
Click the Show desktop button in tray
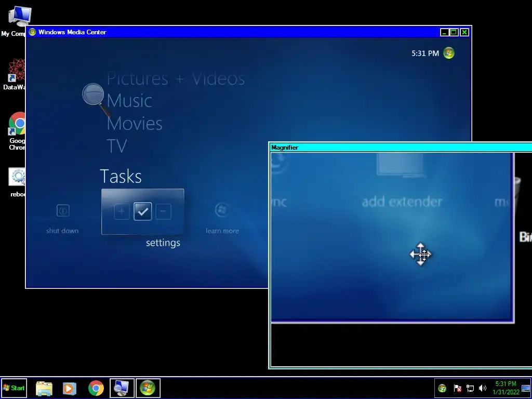526,388
